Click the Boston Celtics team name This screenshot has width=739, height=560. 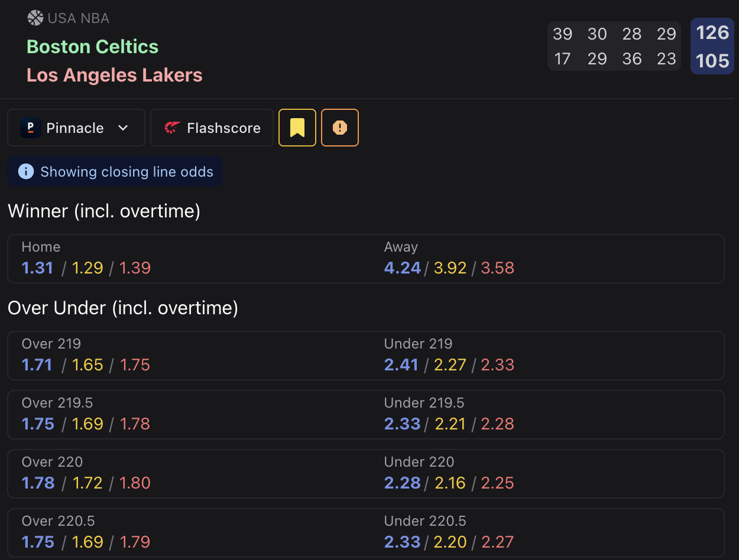pyautogui.click(x=93, y=47)
